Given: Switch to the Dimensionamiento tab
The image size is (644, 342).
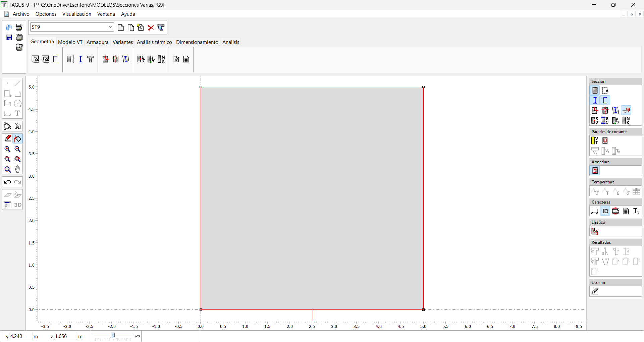Looking at the screenshot, I should [197, 42].
